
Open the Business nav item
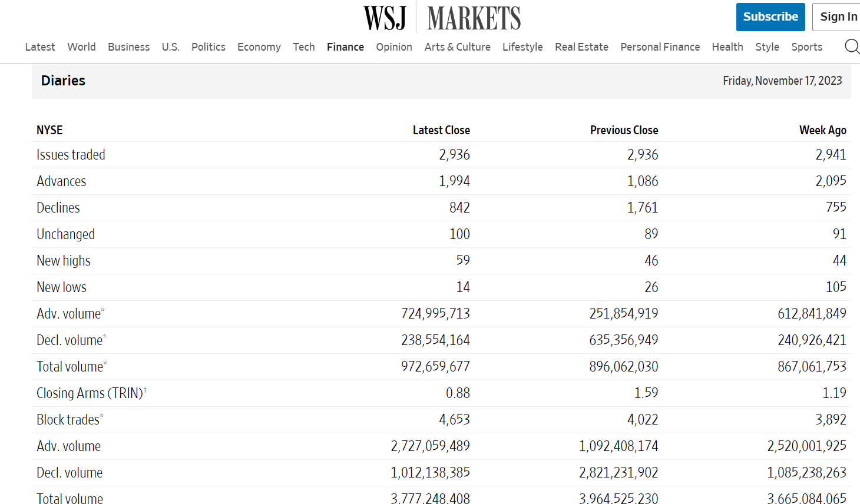128,47
